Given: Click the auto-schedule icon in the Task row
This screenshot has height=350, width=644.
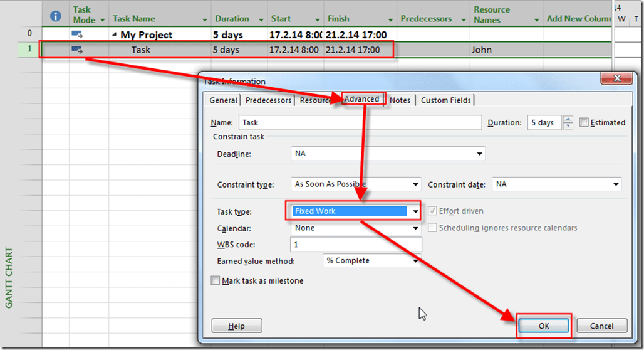Looking at the screenshot, I should coord(78,50).
